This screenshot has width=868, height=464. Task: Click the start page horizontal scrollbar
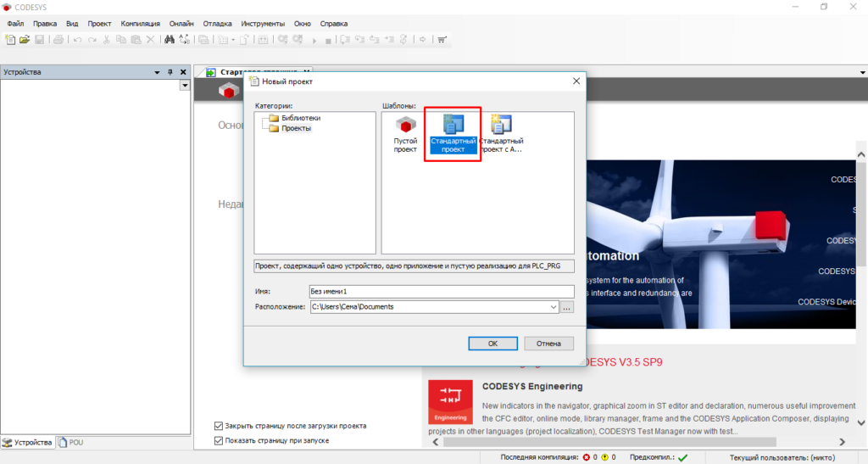click(x=609, y=442)
